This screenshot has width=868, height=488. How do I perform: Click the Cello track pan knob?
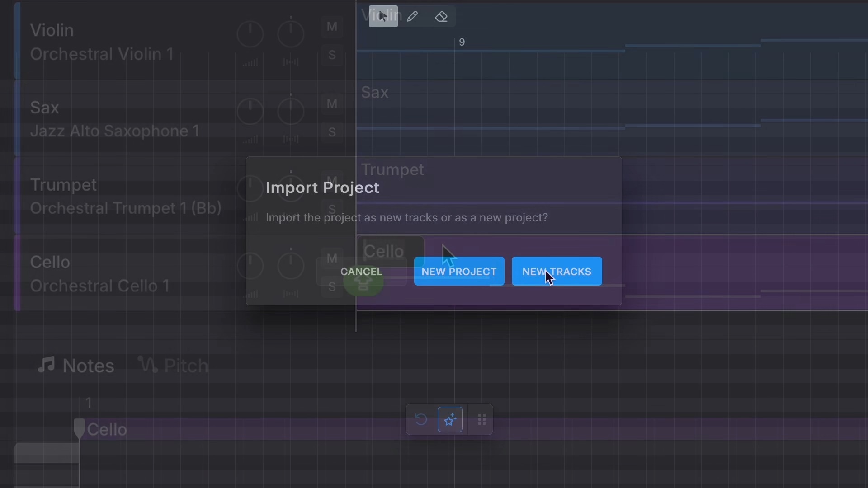pos(291,266)
